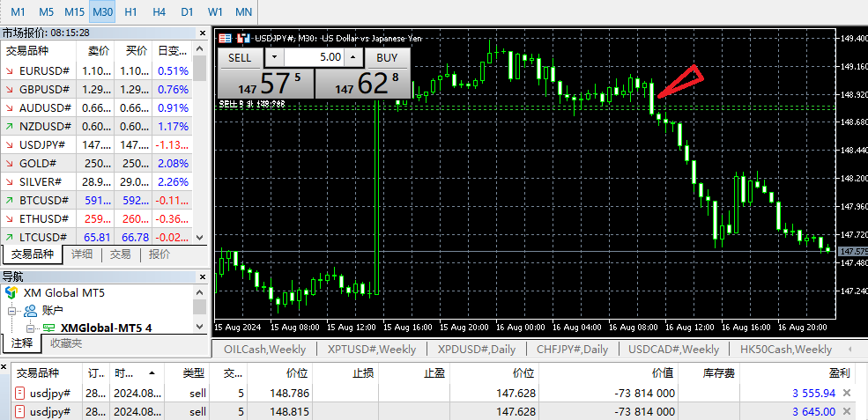Switch chart to H1 timeframe
This screenshot has height=420, width=868.
130,11
